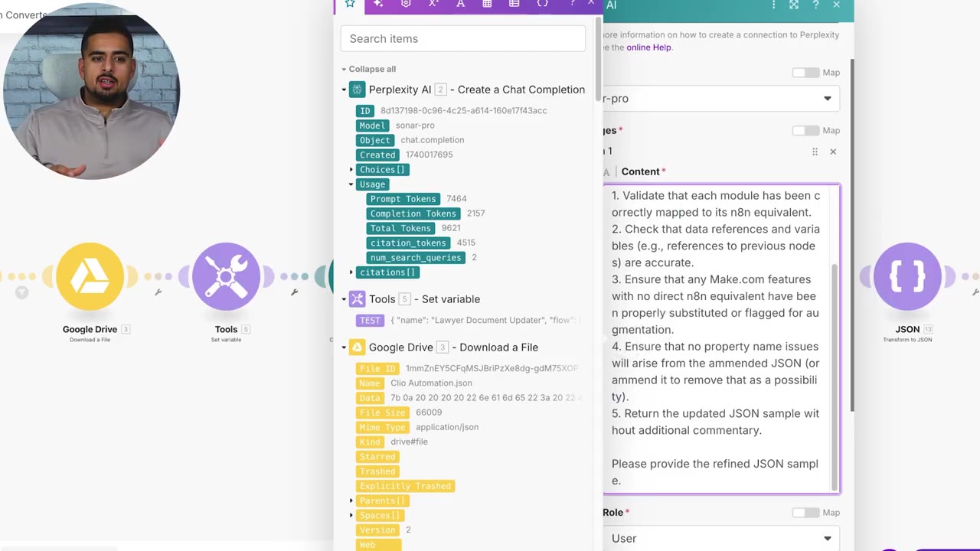Click Collapse all in the items list

[x=372, y=69]
